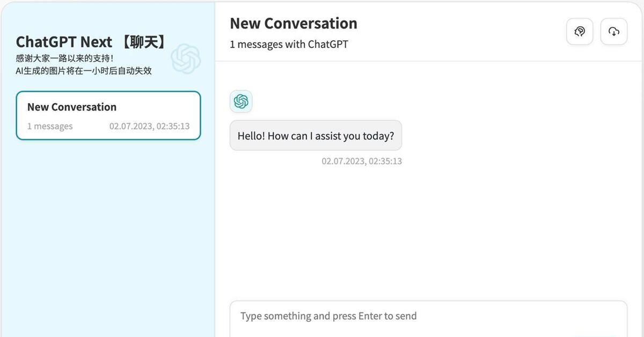Image resolution: width=644 pixels, height=337 pixels.
Task: Click the 【聊天】 label in sidebar title
Action: pyautogui.click(x=141, y=42)
